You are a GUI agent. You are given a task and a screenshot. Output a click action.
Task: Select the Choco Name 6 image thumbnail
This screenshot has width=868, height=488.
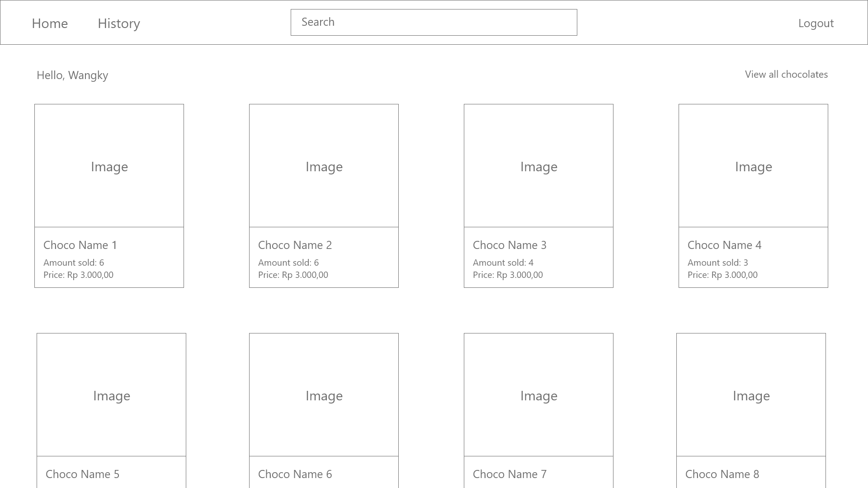324,395
